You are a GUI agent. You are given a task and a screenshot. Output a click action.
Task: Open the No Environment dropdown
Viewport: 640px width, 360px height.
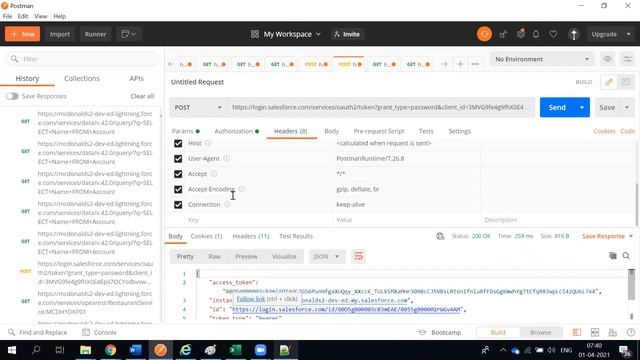point(542,59)
